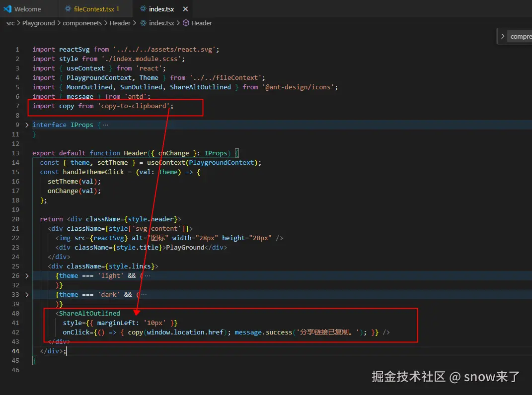Click on ShareAltOutlined JSX tag line 40

point(89,313)
